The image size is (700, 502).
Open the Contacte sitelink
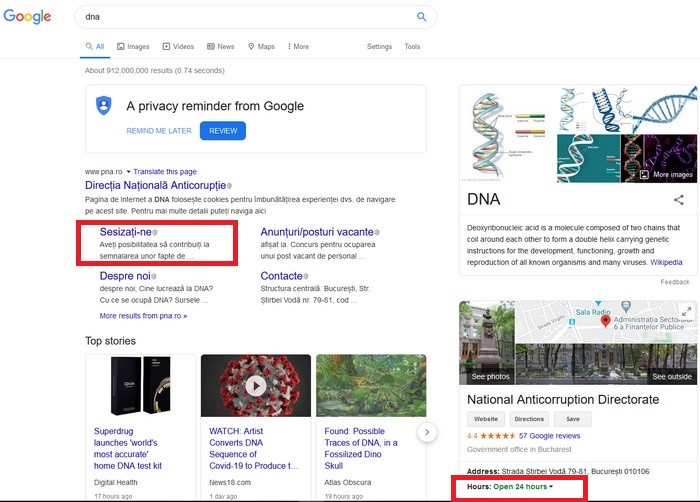[281, 276]
